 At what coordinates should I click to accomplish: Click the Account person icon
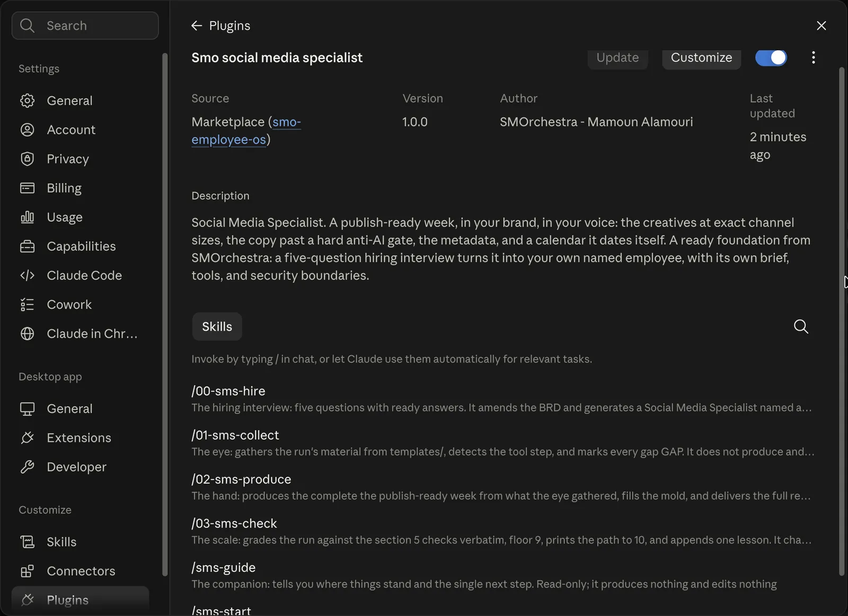tap(28, 130)
